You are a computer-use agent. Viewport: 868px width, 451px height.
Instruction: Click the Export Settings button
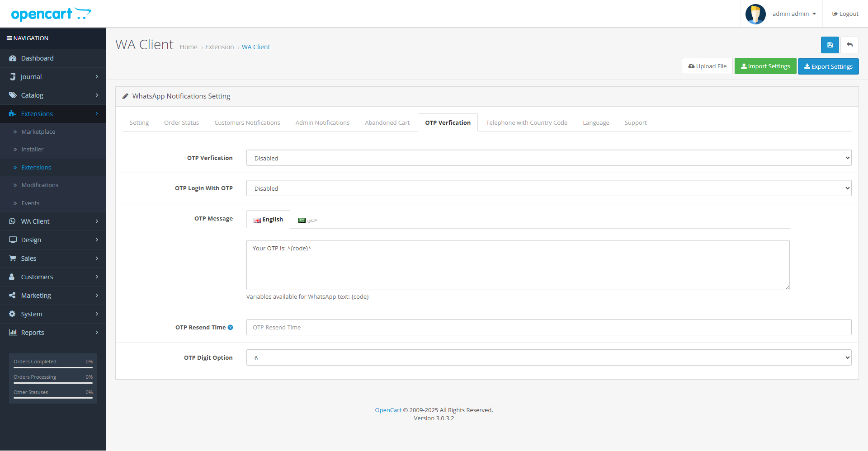828,66
